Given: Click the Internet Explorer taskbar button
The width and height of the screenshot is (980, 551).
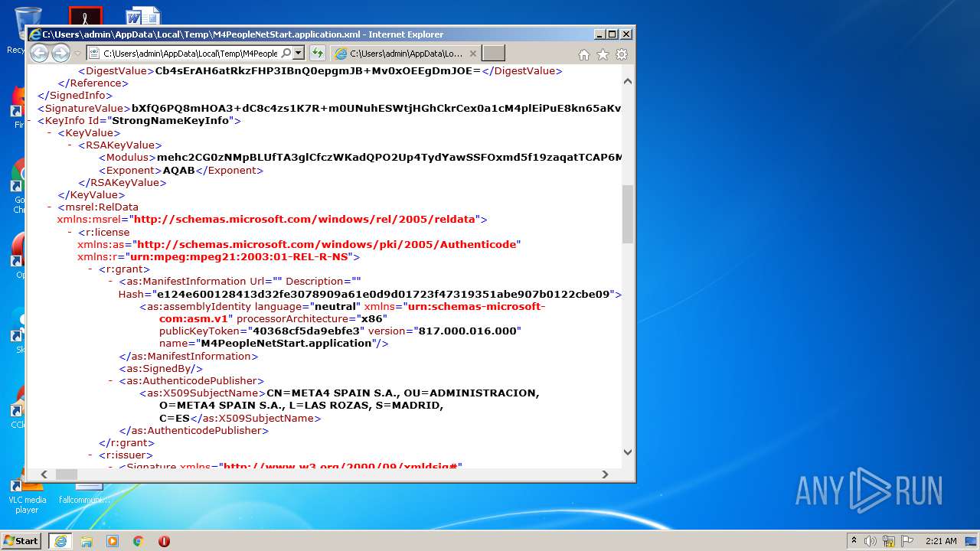Looking at the screenshot, I should tap(60, 540).
